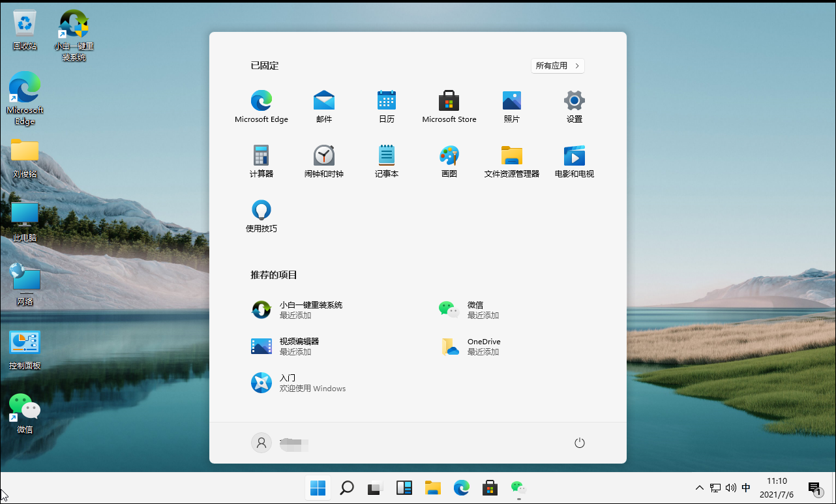Open File Explorer from taskbar
This screenshot has height=504, width=836.
[433, 488]
